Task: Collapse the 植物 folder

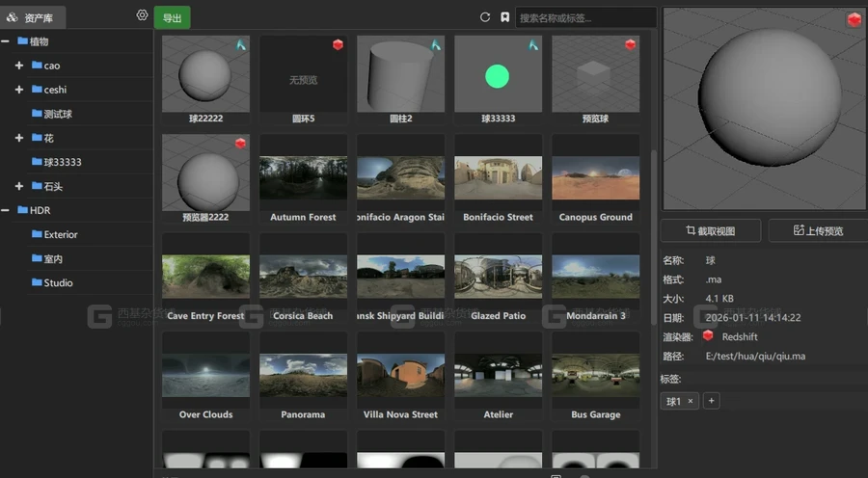Action: tap(5, 40)
